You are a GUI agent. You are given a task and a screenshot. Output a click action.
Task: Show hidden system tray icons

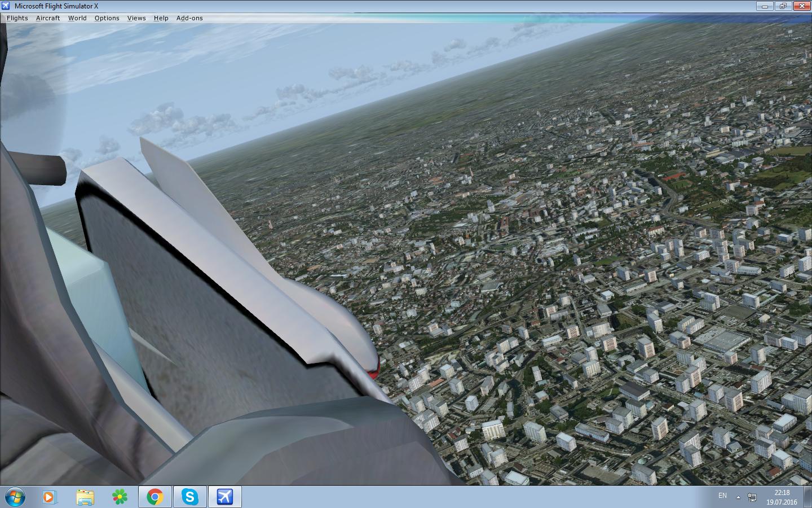pyautogui.click(x=738, y=497)
